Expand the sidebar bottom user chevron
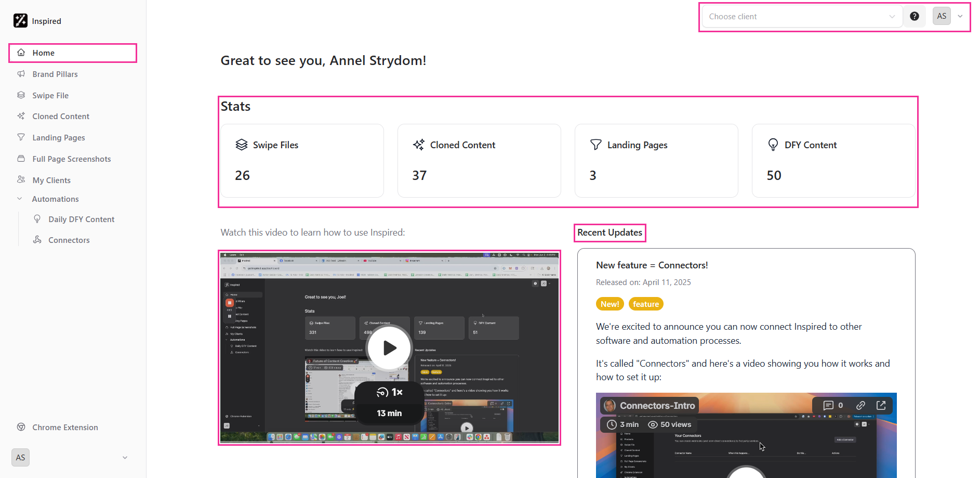Image resolution: width=980 pixels, height=478 pixels. point(125,458)
